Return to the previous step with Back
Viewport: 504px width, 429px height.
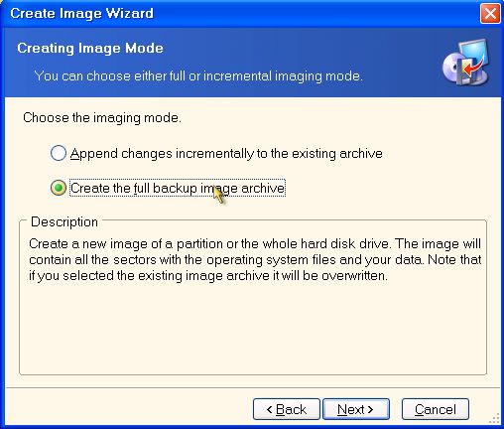pos(287,409)
